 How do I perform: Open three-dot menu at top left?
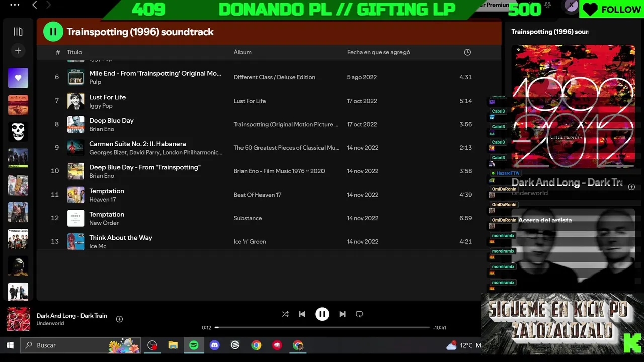coord(15,5)
